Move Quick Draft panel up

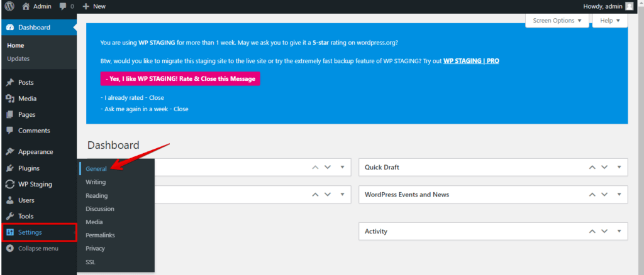592,167
